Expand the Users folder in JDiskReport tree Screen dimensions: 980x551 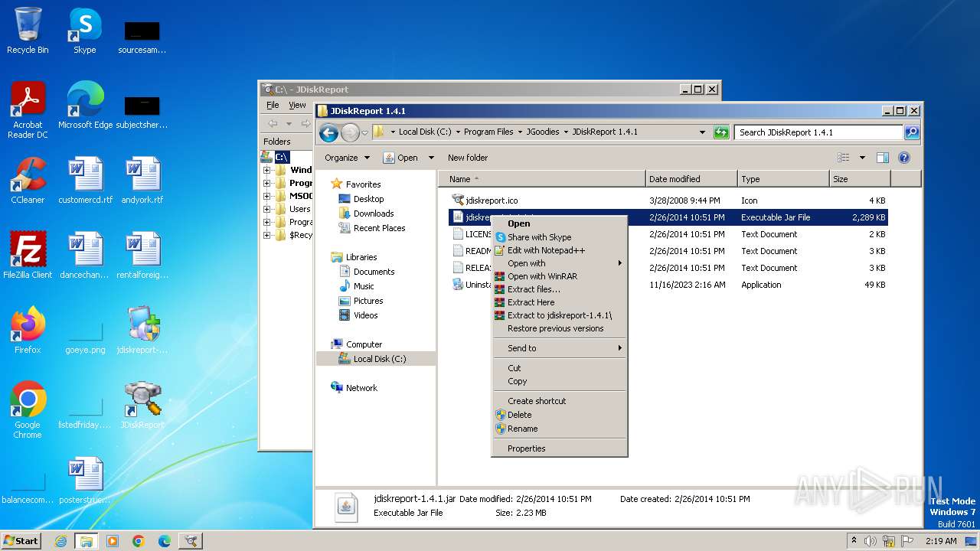click(266, 209)
